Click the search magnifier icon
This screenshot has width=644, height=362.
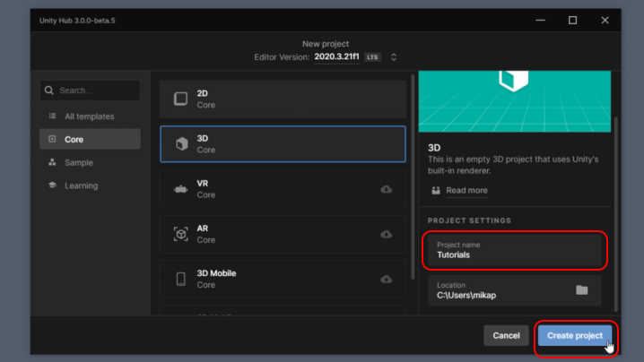tap(48, 90)
